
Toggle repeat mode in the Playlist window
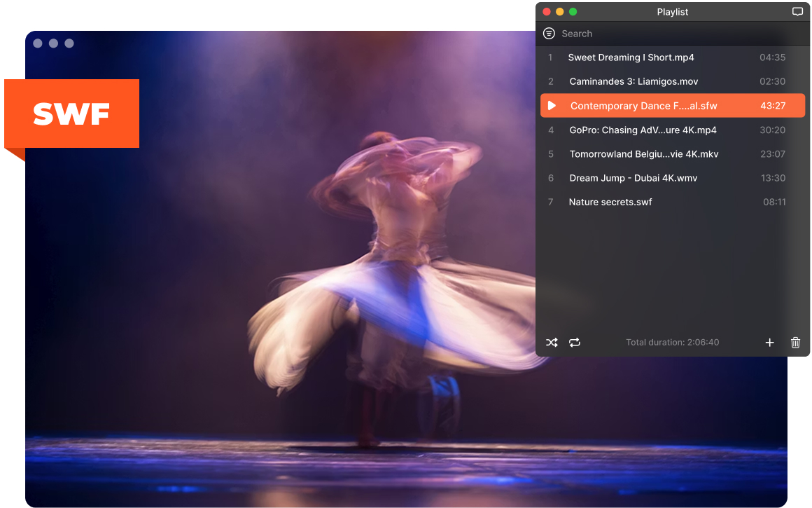[x=574, y=343]
